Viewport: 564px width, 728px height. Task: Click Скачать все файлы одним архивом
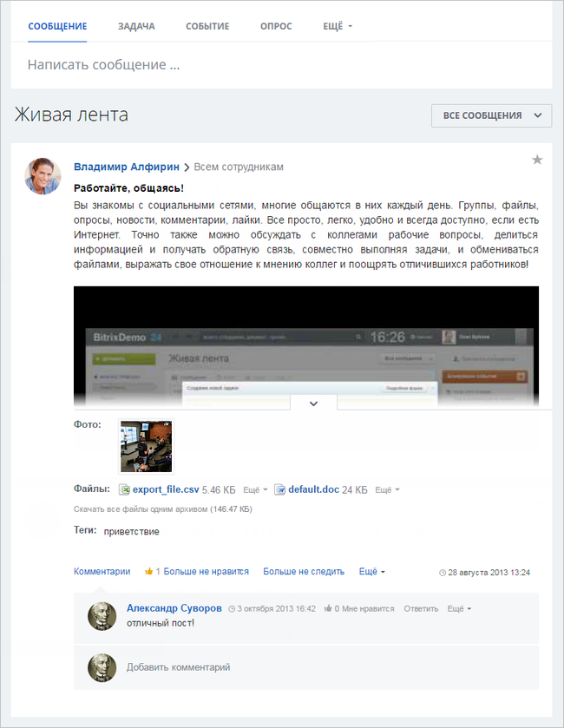pos(163,509)
